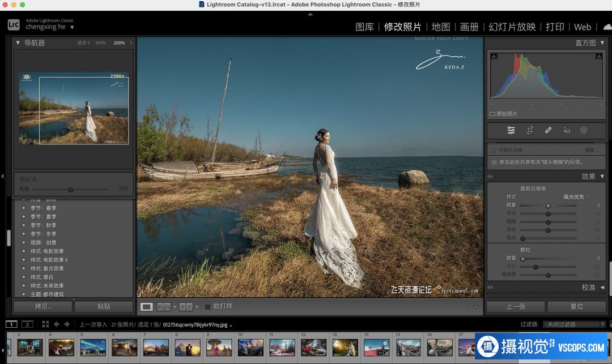Click the lens blur feedback speech icon
This screenshot has height=364, width=612.
(x=494, y=162)
